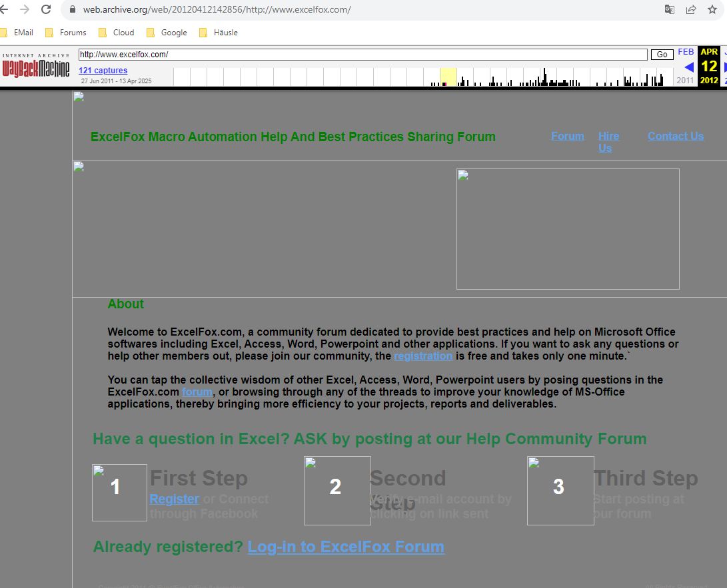Click the broken image next to step 2
The width and height of the screenshot is (727, 588).
coord(337,491)
